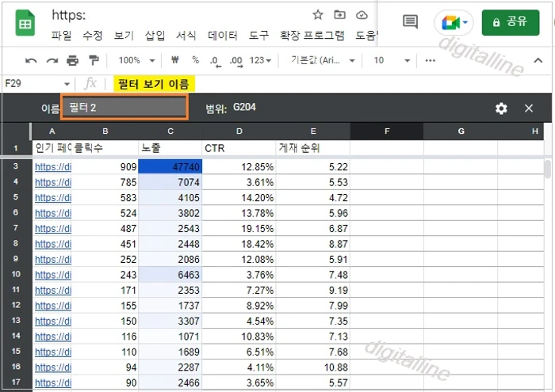Open the 데이터 menu
Screen dimensions: 555x392
click(222, 36)
